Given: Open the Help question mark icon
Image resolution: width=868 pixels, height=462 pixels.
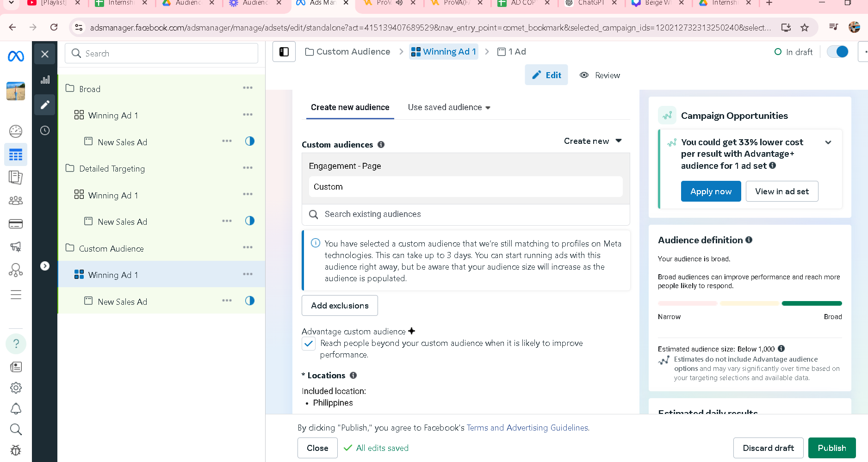Looking at the screenshot, I should [16, 344].
